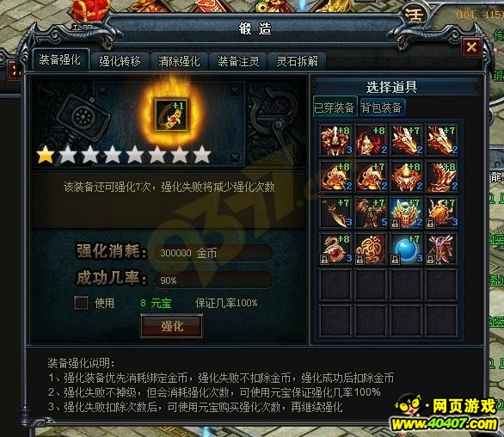Select the golden sword equipment +7
This screenshot has height=437, width=504.
[336, 212]
